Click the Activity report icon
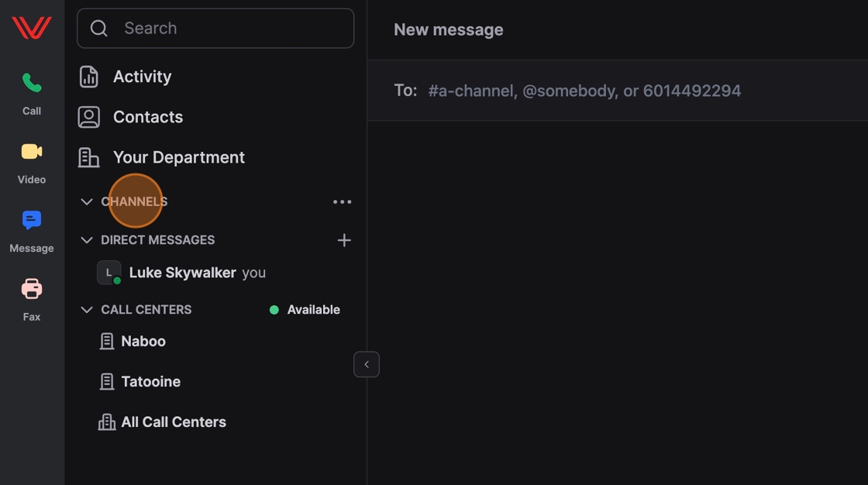The image size is (868, 485). coord(89,77)
